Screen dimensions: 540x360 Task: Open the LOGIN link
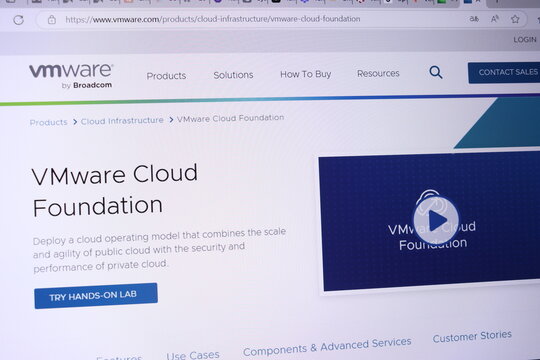tap(525, 40)
